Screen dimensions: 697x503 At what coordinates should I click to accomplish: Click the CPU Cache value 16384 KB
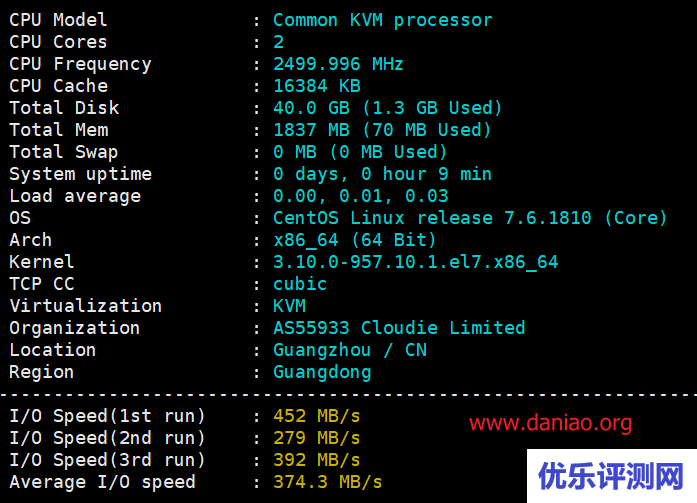316,86
